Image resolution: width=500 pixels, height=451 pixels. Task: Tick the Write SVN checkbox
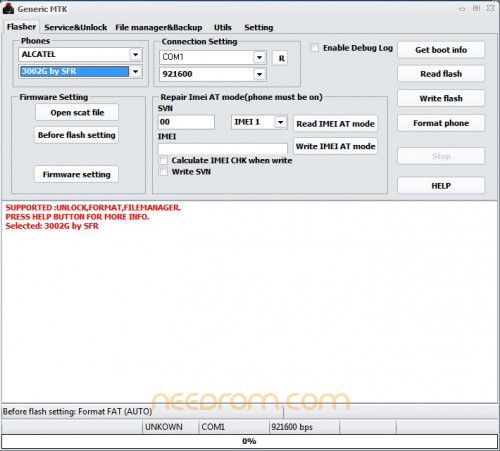pyautogui.click(x=163, y=172)
